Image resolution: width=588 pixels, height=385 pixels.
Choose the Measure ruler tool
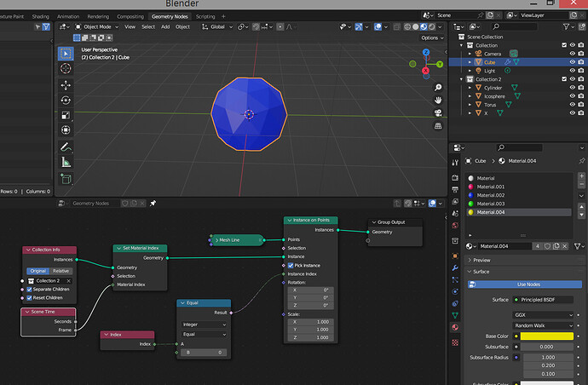tap(66, 163)
